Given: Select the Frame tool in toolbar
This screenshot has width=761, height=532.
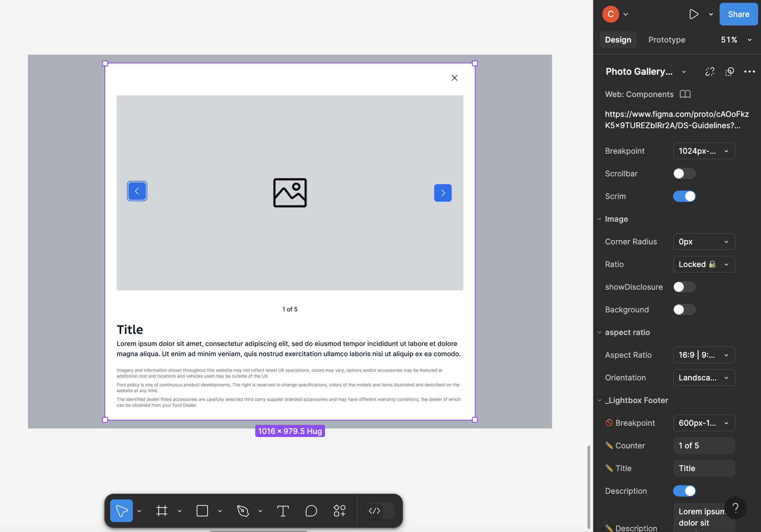Looking at the screenshot, I should (x=162, y=511).
